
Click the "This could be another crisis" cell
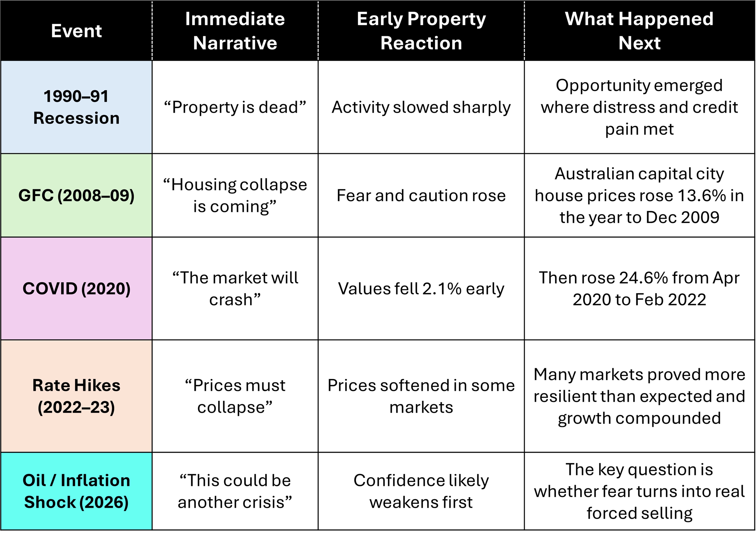tap(235, 491)
